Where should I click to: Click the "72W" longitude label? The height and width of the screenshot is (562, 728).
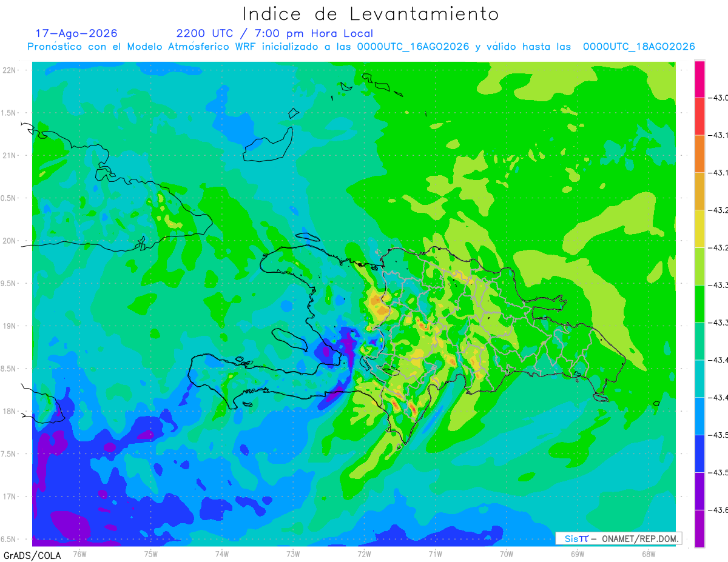(364, 554)
